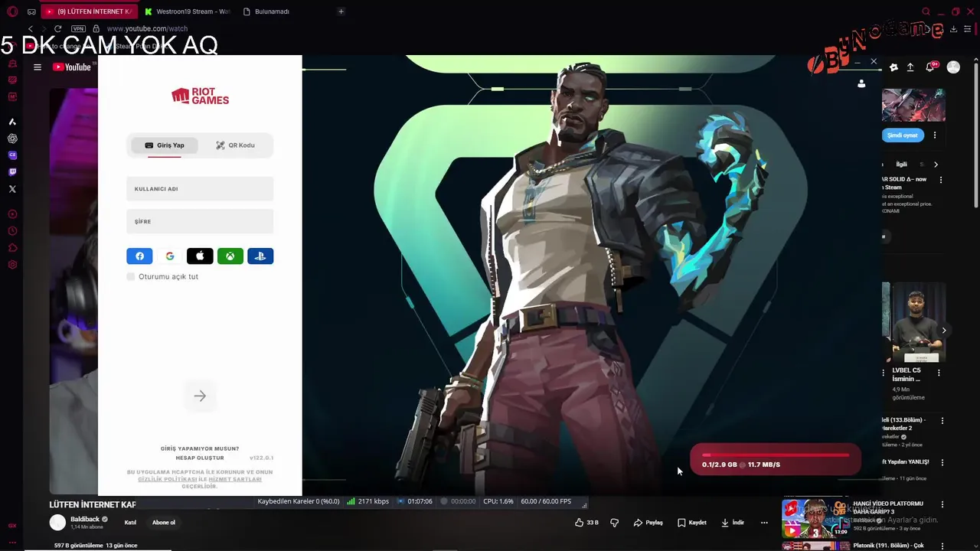Open the browser search tabs magnifier
The height and width of the screenshot is (551, 980).
point(926,11)
